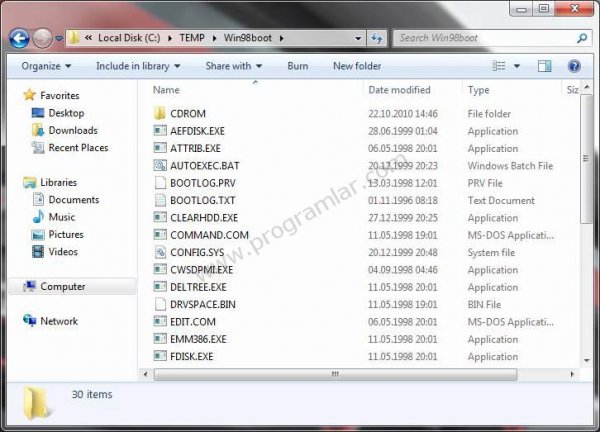Click the Back navigation arrow
The image size is (600, 432).
19,38
